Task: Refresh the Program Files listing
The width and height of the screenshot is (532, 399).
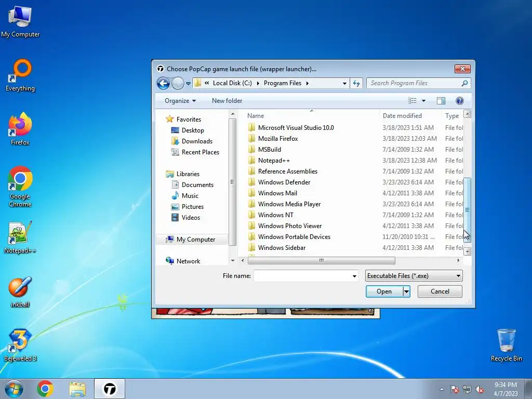Action: coord(356,83)
